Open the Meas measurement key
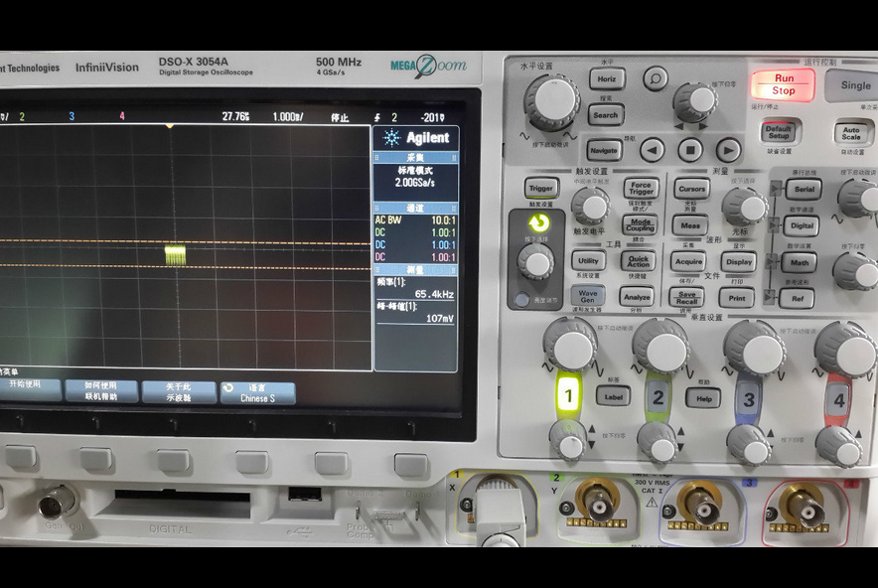 pyautogui.click(x=690, y=225)
